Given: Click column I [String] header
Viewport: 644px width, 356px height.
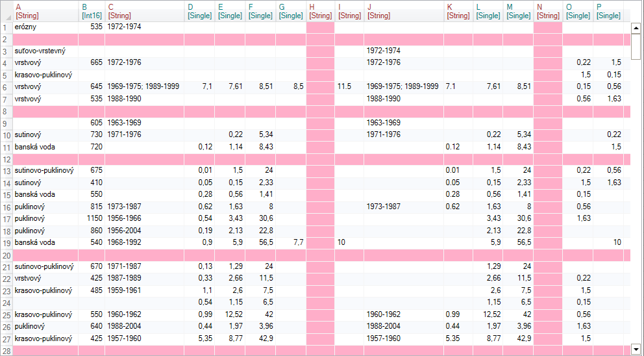Looking at the screenshot, I should (349, 11).
